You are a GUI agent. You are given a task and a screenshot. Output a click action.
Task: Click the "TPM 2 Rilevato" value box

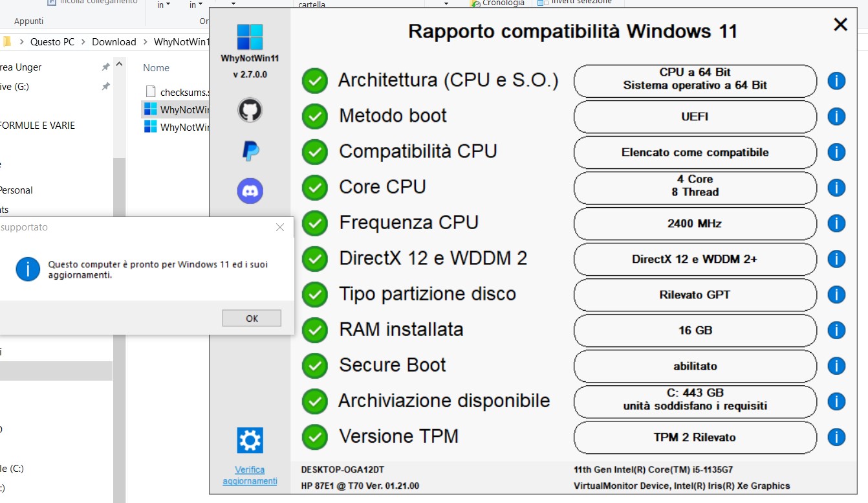pos(695,437)
